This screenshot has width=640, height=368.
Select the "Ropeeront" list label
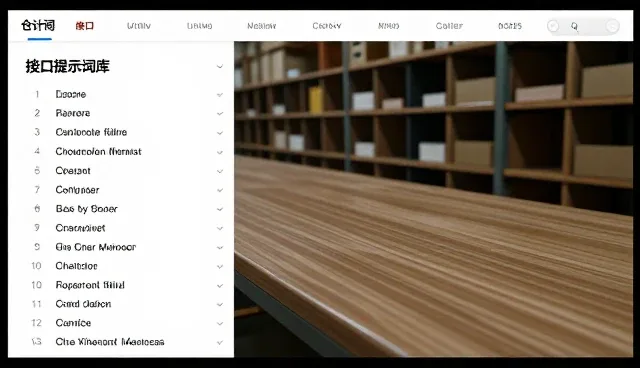coord(90,285)
